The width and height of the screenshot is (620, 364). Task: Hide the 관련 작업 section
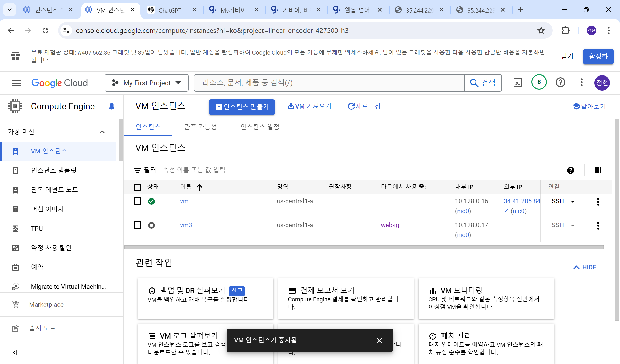(584, 267)
